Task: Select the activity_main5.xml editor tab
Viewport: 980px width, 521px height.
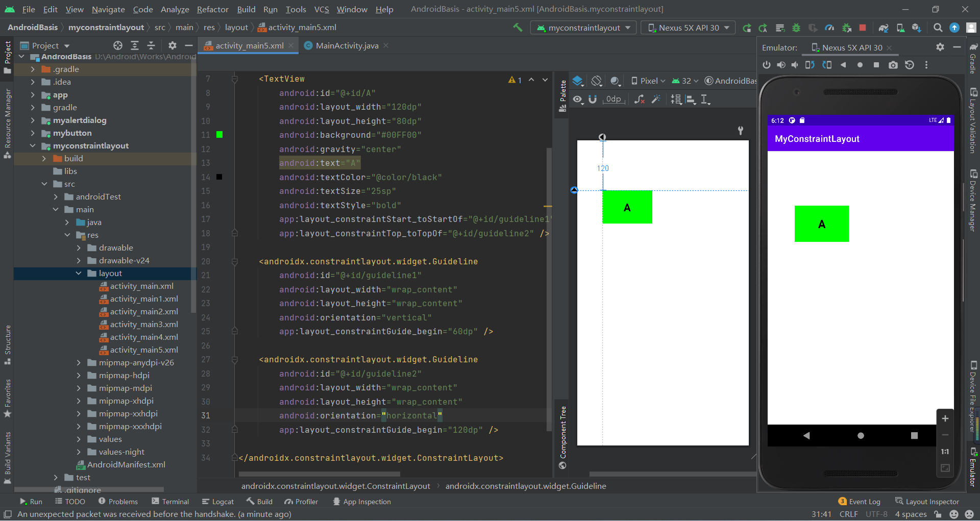Action: tap(249, 45)
